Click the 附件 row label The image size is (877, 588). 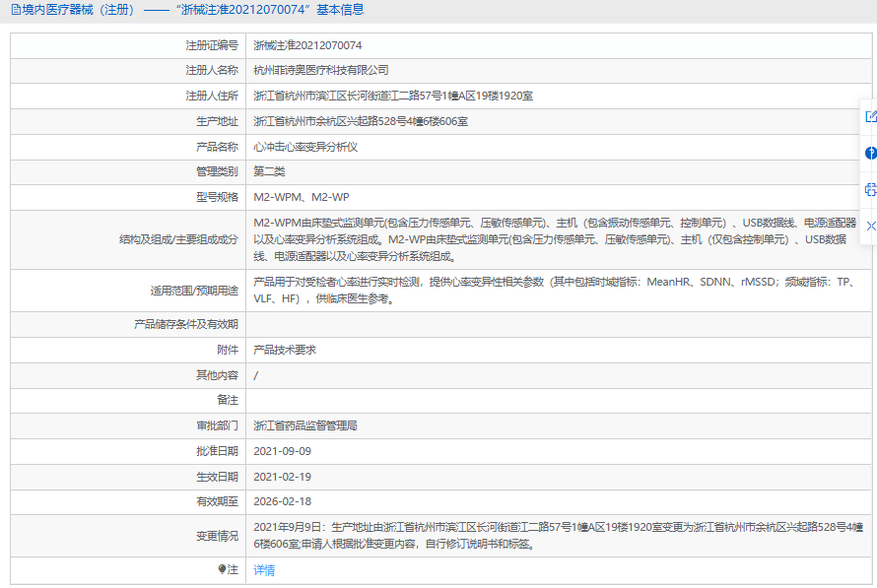[x=227, y=350]
